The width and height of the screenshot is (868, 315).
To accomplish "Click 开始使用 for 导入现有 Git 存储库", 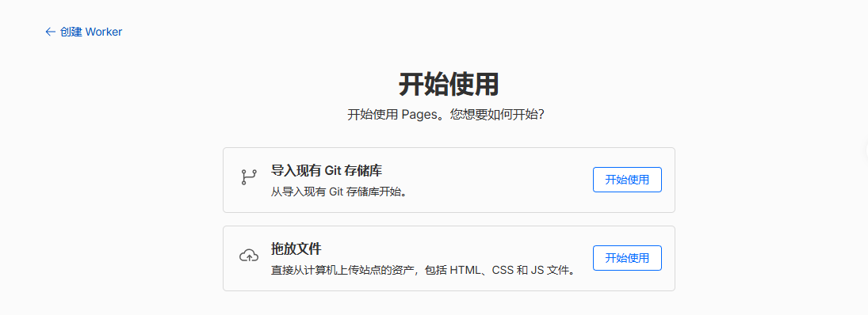I will tap(627, 180).
